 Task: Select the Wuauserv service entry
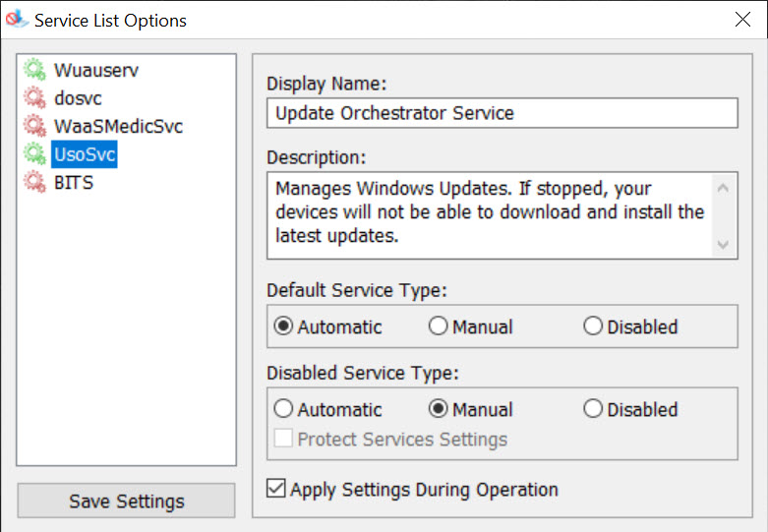pyautogui.click(x=96, y=70)
